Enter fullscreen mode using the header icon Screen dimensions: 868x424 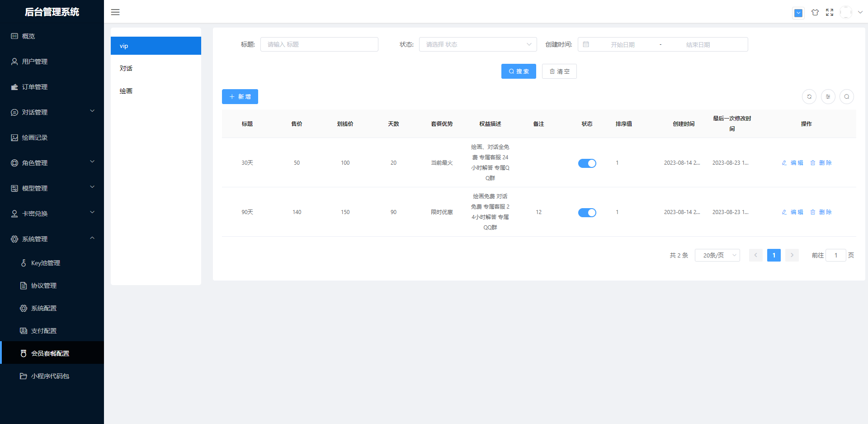pos(830,13)
